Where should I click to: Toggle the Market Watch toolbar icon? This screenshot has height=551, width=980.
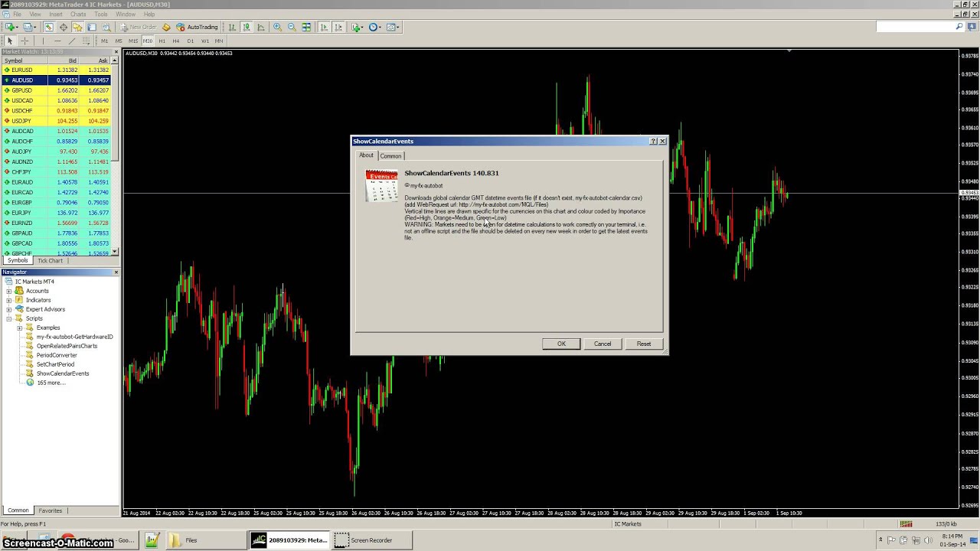click(x=48, y=27)
